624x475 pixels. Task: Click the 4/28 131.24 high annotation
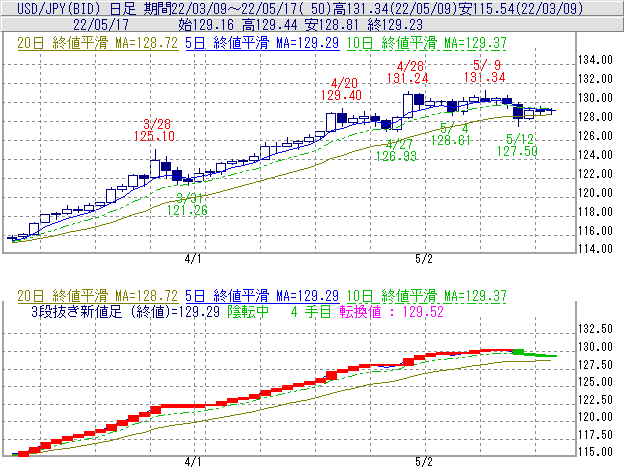tap(408, 72)
